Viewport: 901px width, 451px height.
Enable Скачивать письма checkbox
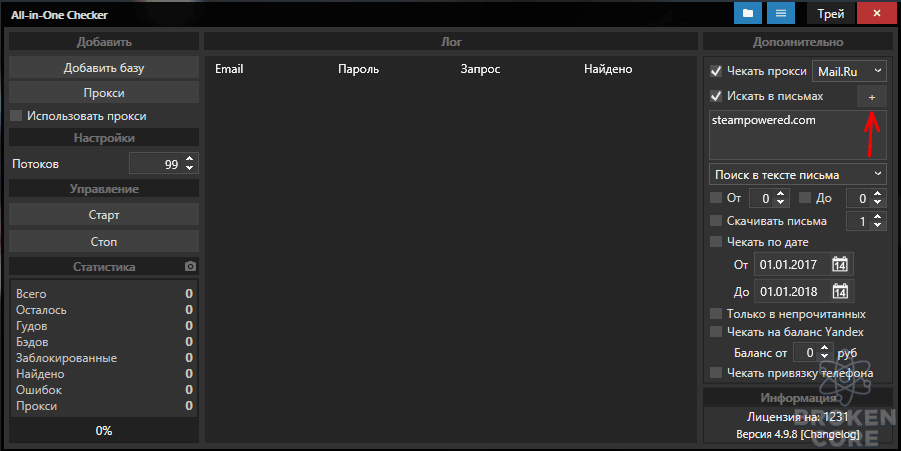click(716, 221)
